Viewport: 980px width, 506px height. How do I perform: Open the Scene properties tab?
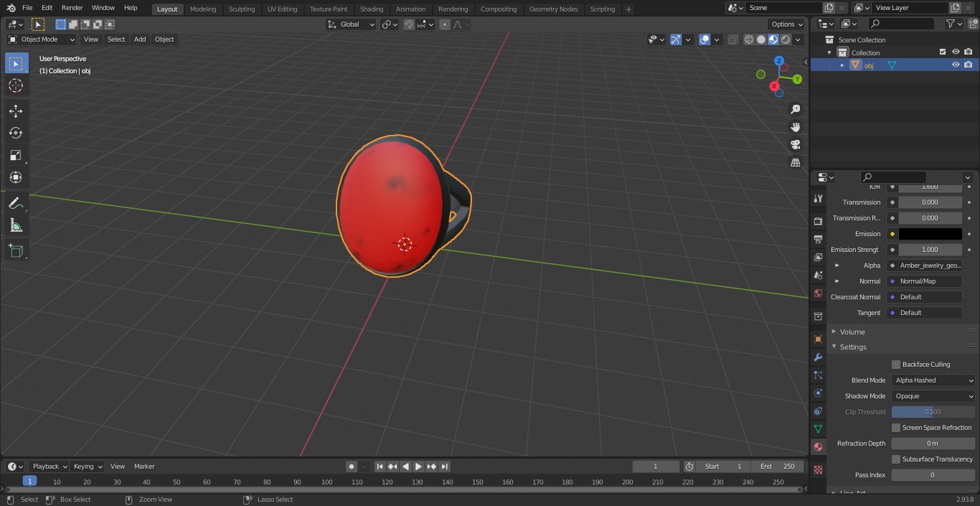point(818,275)
